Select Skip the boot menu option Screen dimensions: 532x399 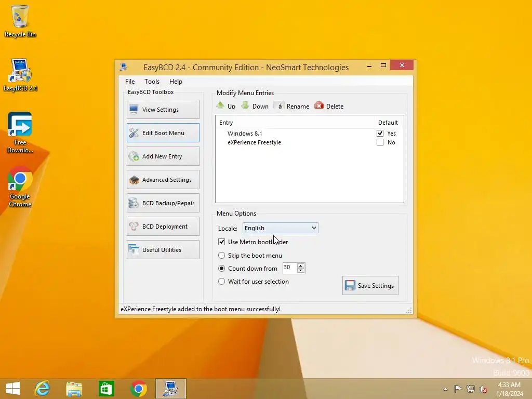221,255
